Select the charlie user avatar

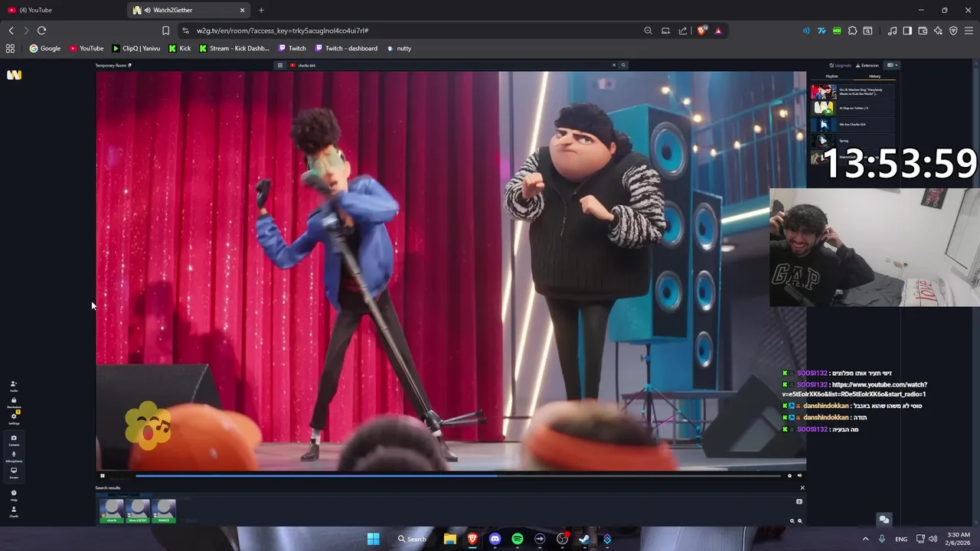point(112,510)
